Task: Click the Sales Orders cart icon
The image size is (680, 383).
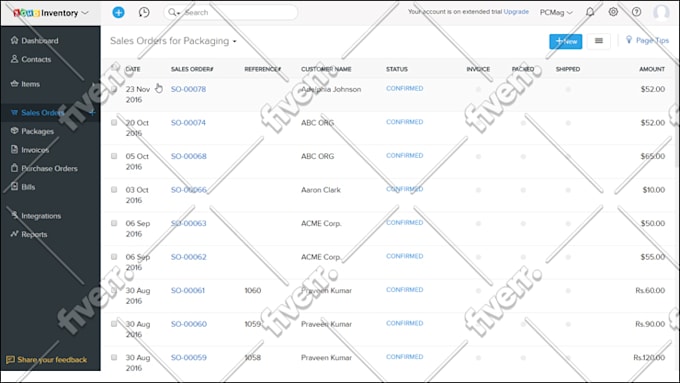Action: click(x=14, y=112)
